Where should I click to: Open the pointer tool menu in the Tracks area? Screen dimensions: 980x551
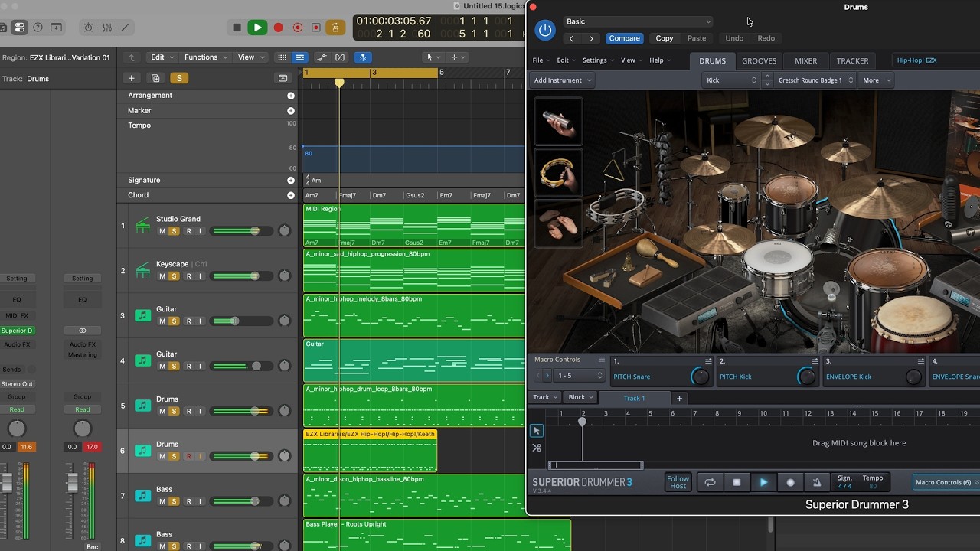click(x=433, y=57)
